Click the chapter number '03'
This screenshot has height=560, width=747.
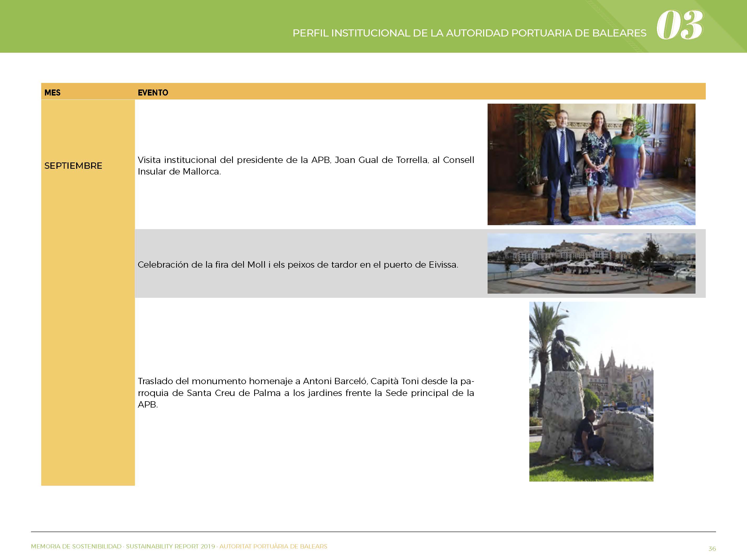680,25
